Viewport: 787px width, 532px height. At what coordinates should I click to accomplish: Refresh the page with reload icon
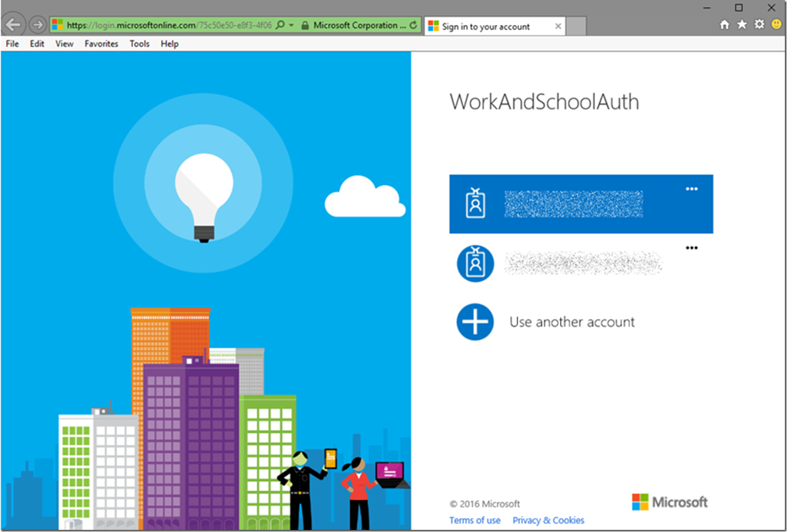(x=413, y=25)
